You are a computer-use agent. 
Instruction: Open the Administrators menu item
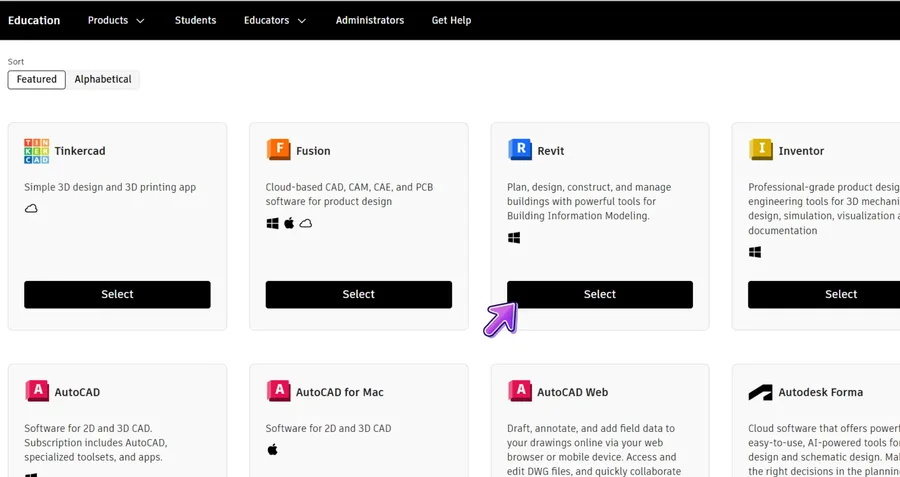(370, 20)
